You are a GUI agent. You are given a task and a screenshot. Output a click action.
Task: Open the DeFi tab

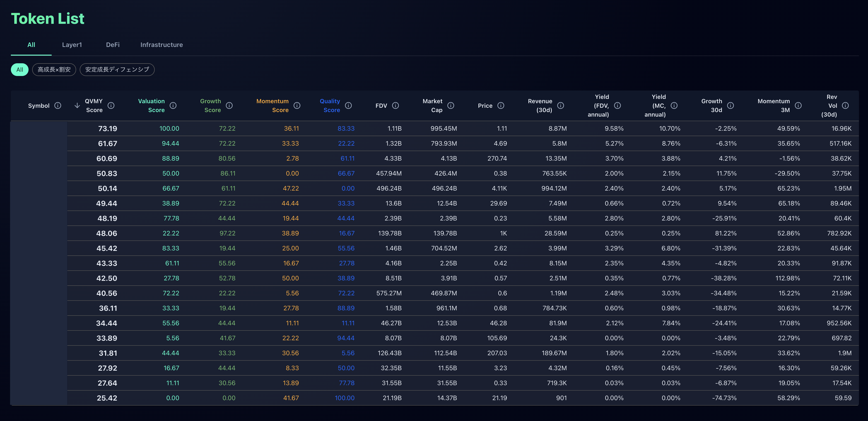[x=113, y=44]
